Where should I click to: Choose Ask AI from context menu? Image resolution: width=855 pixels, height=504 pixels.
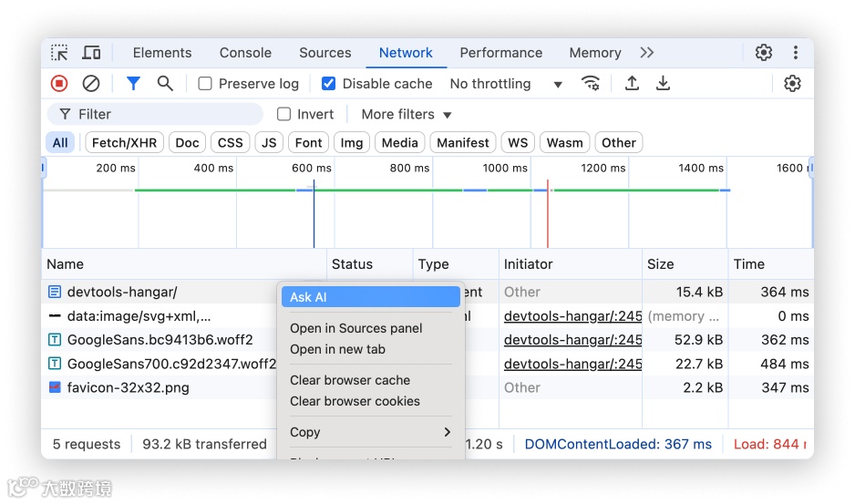pyautogui.click(x=370, y=297)
